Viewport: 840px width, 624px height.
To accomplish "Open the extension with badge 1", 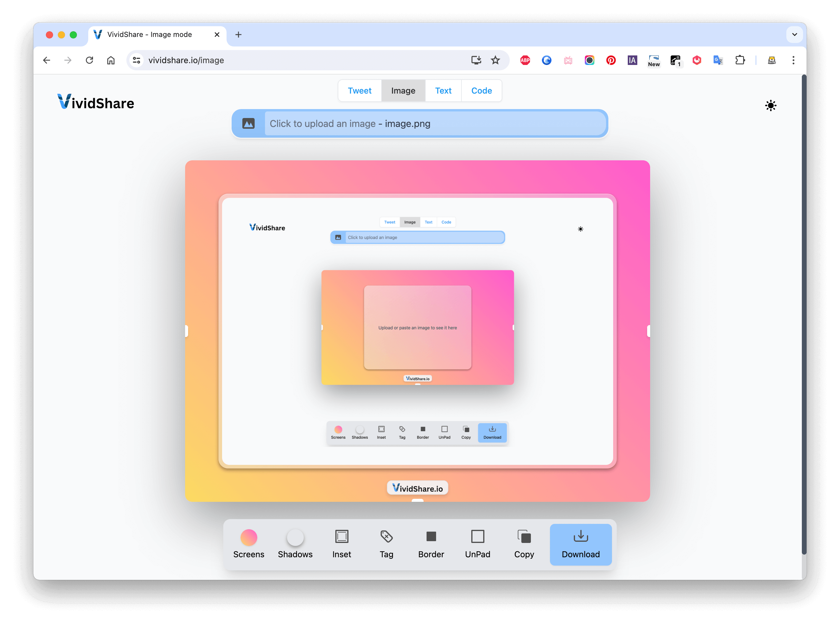I will tap(676, 60).
